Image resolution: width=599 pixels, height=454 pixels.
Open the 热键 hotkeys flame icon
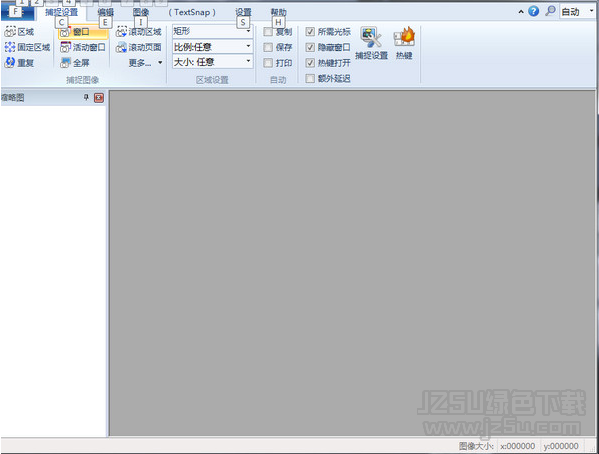pyautogui.click(x=404, y=43)
